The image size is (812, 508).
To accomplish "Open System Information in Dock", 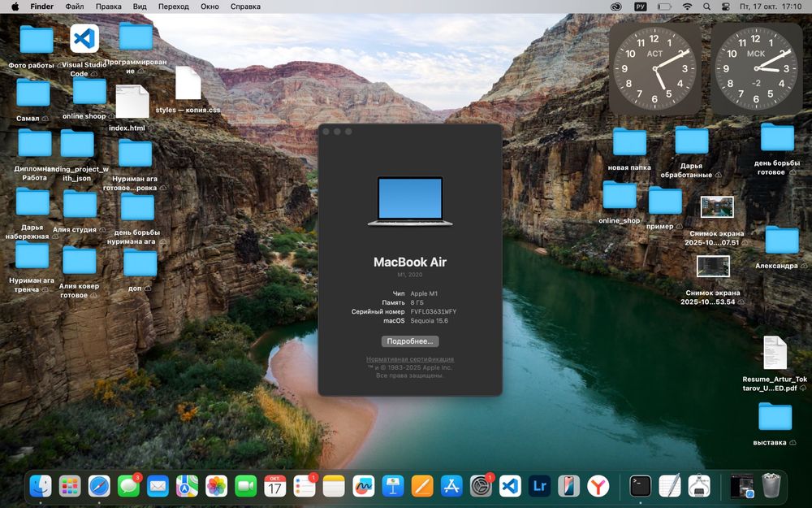I will (x=699, y=486).
